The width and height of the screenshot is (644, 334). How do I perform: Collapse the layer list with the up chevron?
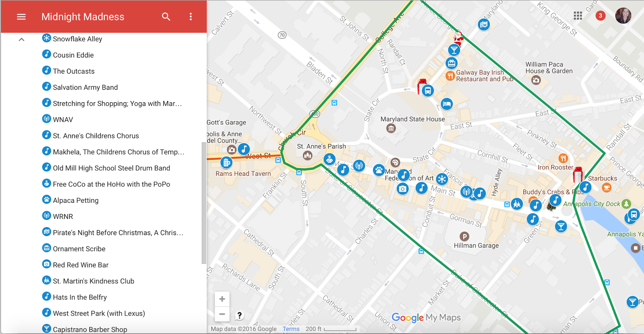coord(22,39)
